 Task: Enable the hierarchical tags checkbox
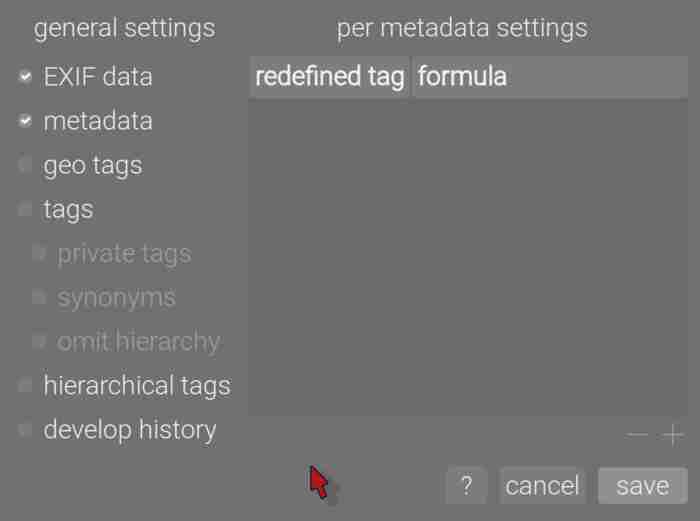pyautogui.click(x=26, y=385)
